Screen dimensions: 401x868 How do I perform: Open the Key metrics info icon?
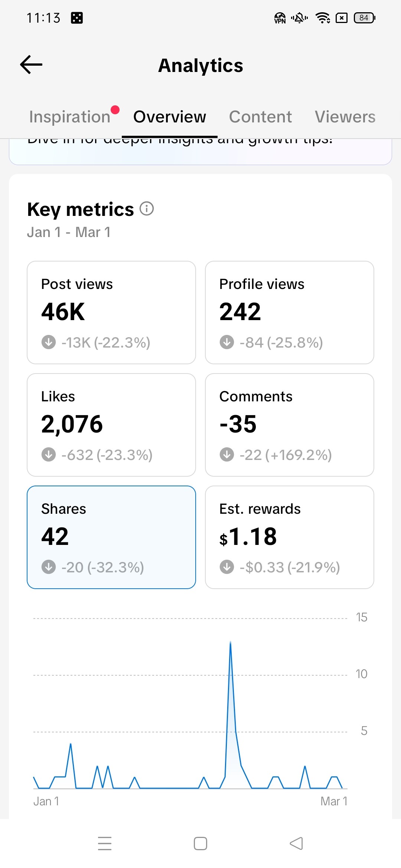tap(147, 209)
